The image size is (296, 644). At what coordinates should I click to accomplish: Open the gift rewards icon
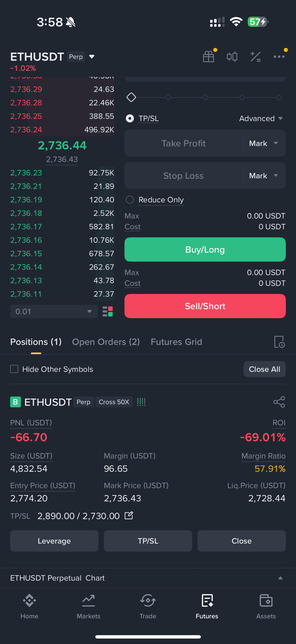(208, 57)
